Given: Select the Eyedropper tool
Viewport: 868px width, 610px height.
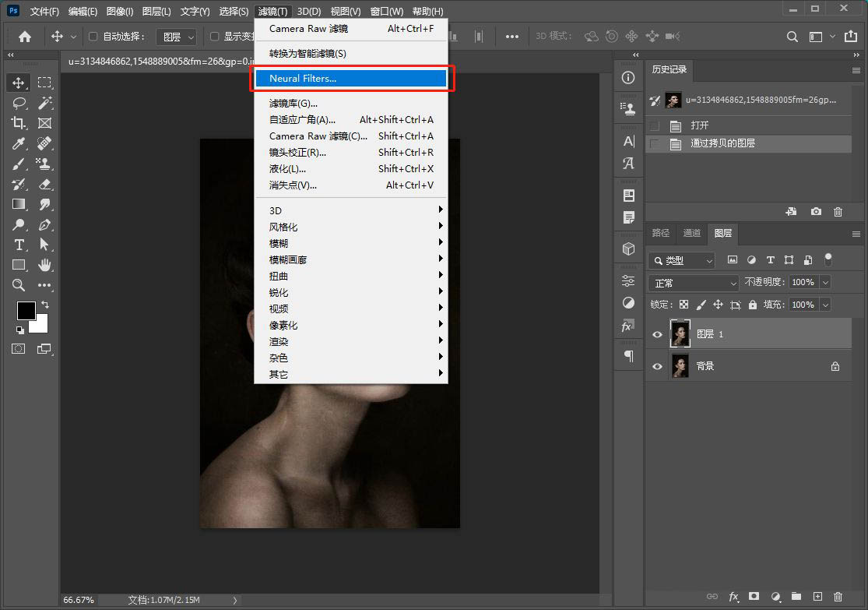Looking at the screenshot, I should [19, 143].
